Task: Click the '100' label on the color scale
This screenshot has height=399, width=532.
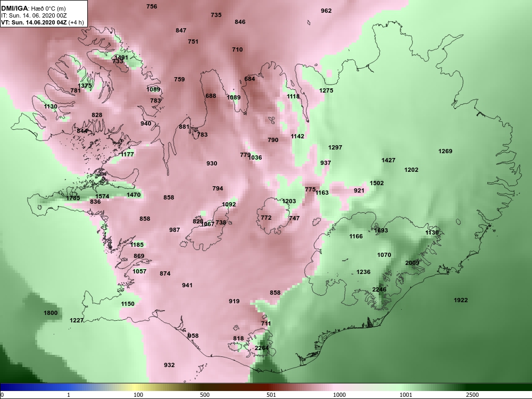Action: (x=138, y=395)
